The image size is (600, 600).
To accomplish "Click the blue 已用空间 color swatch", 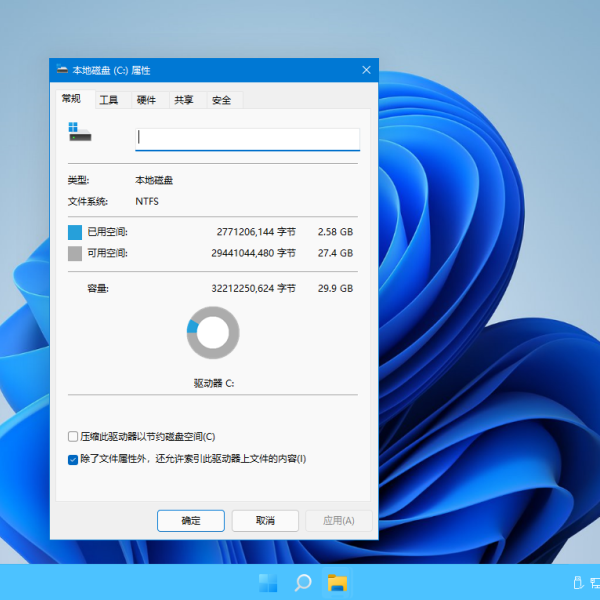I will [x=75, y=232].
